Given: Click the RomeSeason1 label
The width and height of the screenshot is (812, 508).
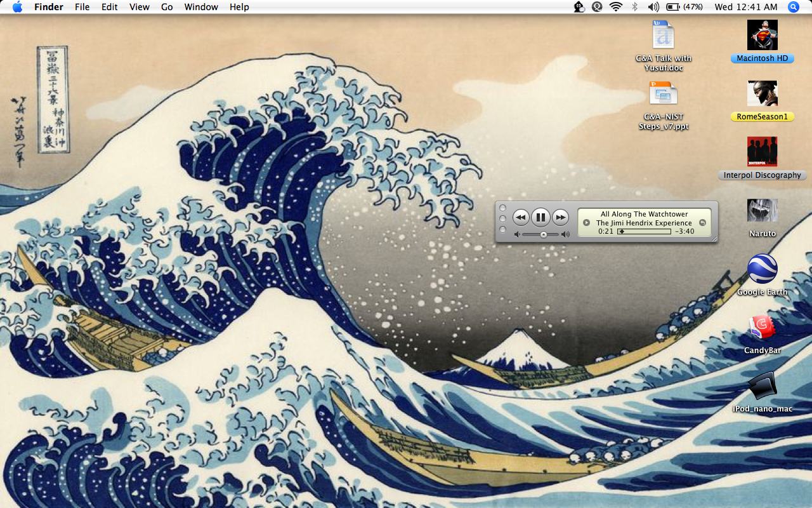Looking at the screenshot, I should (763, 117).
